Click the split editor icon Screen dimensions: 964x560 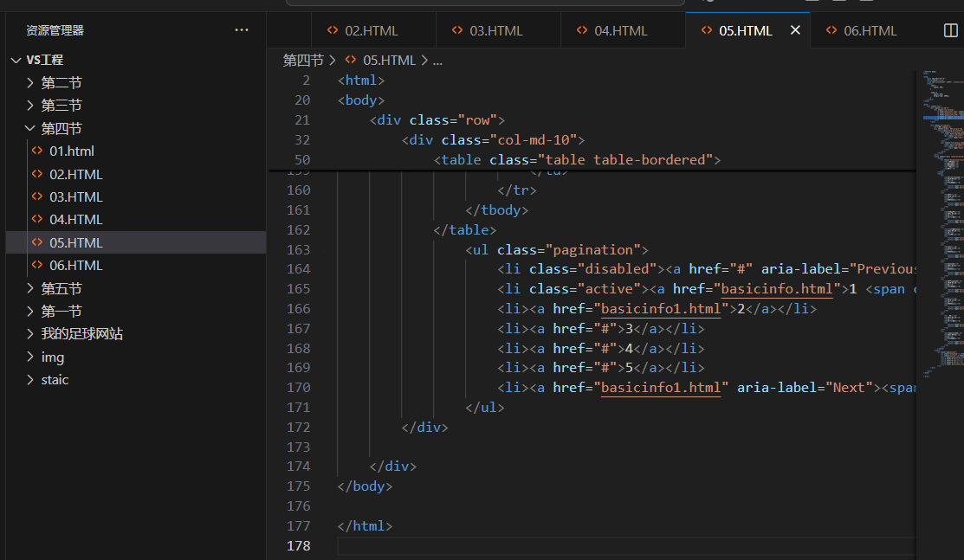click(950, 30)
